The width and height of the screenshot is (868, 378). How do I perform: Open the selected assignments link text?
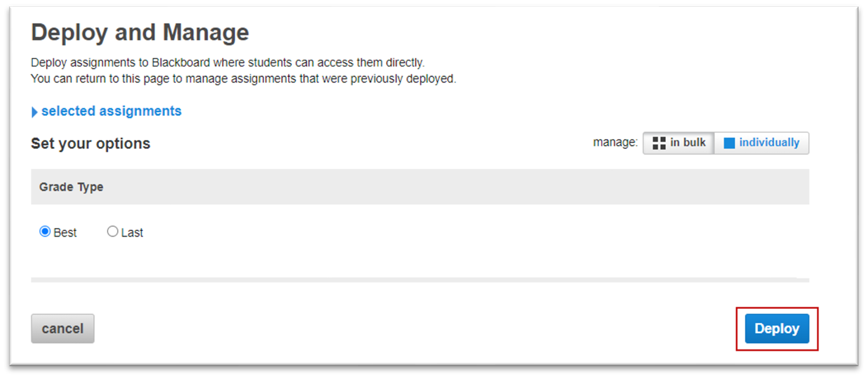(x=111, y=111)
